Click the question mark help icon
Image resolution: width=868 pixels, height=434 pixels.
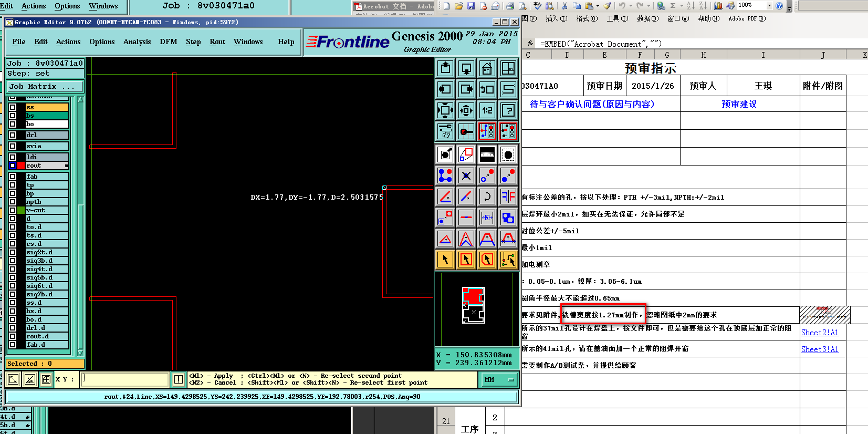508,110
